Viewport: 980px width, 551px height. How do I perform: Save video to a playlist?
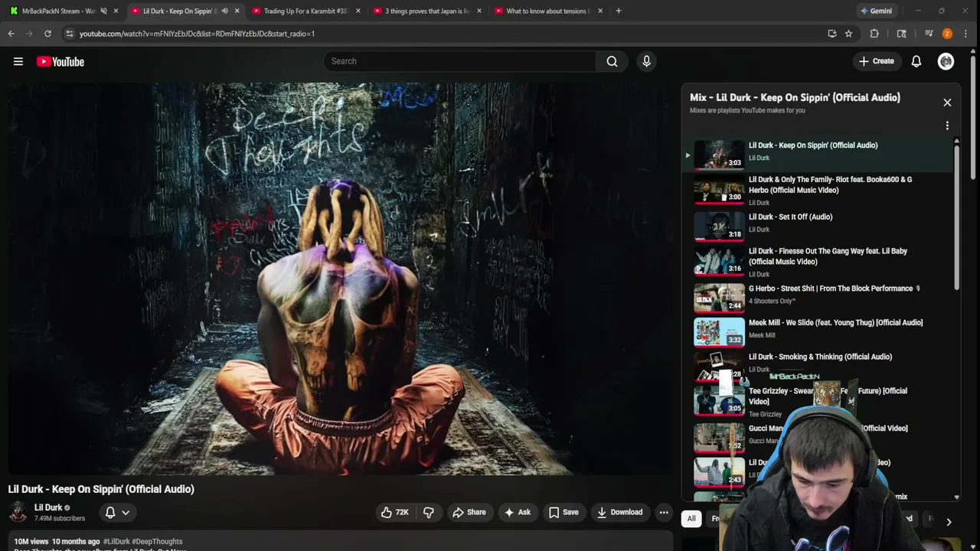point(563,512)
